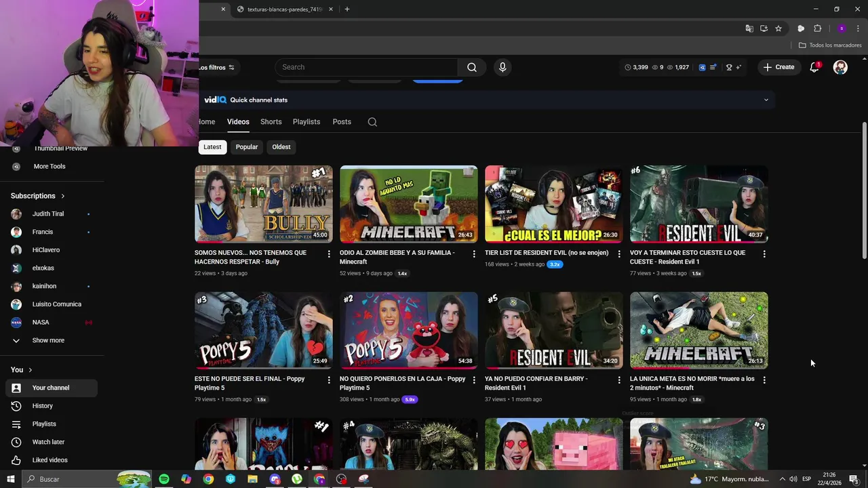This screenshot has height=488, width=868.
Task: Click Chrome translate page icon
Action: 749,28
